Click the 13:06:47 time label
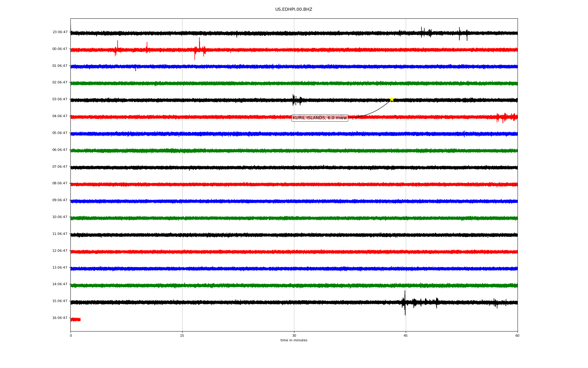Screen dimensions: 588x368 (x=60, y=267)
